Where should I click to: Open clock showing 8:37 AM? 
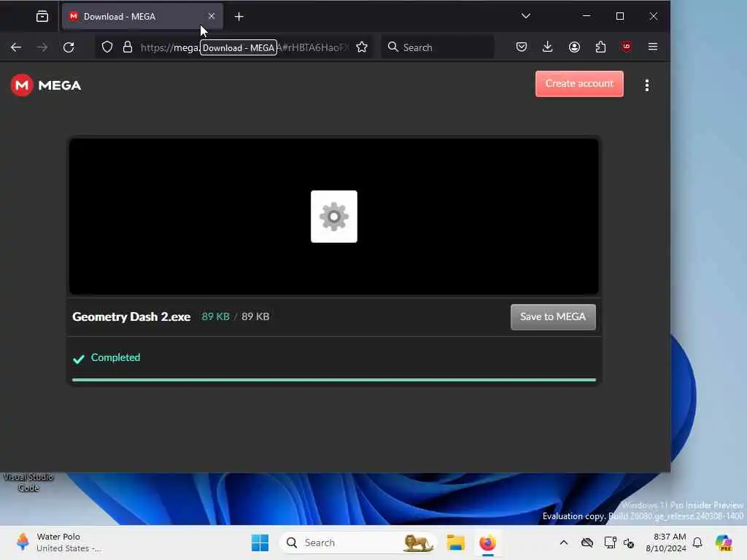click(665, 542)
